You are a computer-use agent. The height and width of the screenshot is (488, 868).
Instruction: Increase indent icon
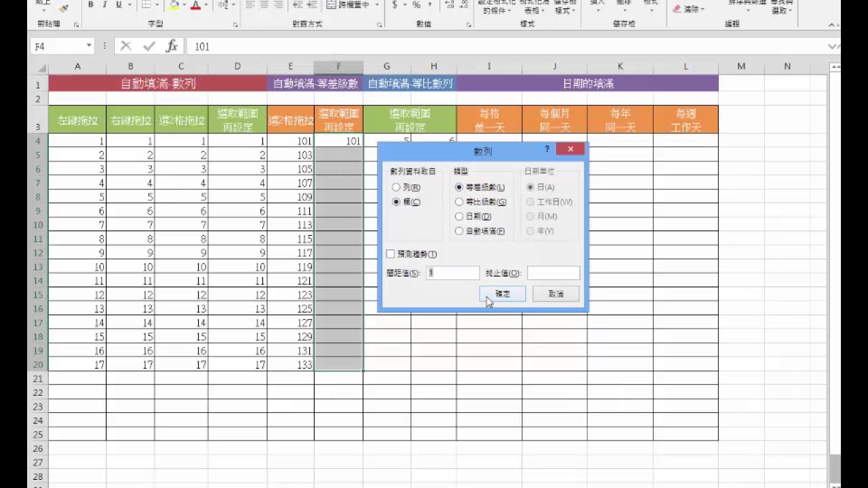coord(313,5)
